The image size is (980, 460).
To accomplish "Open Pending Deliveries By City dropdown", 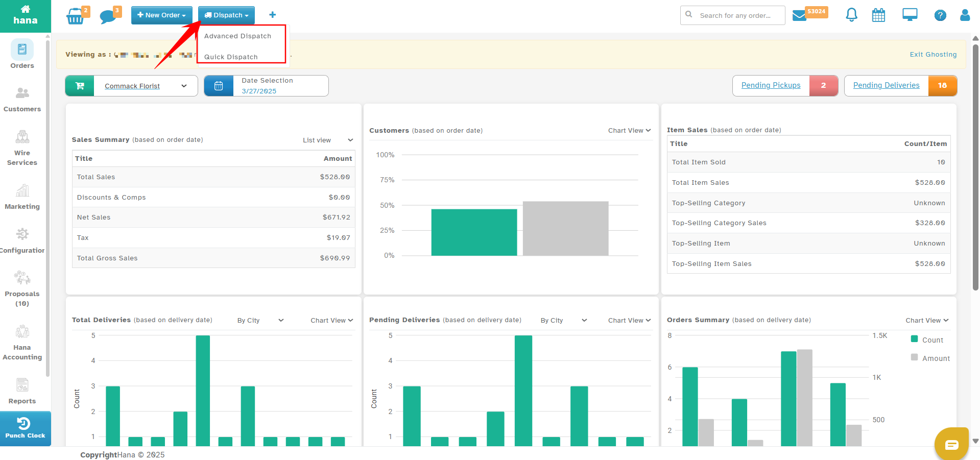I will tap(564, 321).
